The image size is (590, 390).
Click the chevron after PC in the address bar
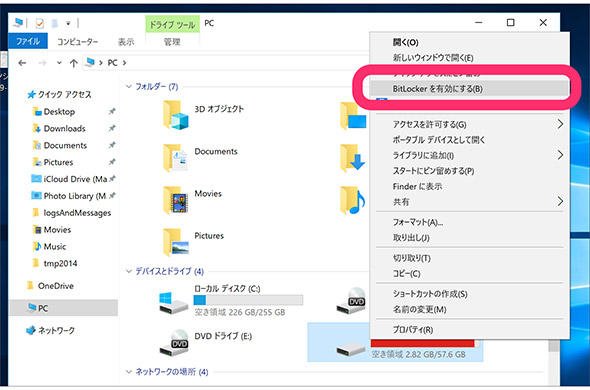coord(124,63)
